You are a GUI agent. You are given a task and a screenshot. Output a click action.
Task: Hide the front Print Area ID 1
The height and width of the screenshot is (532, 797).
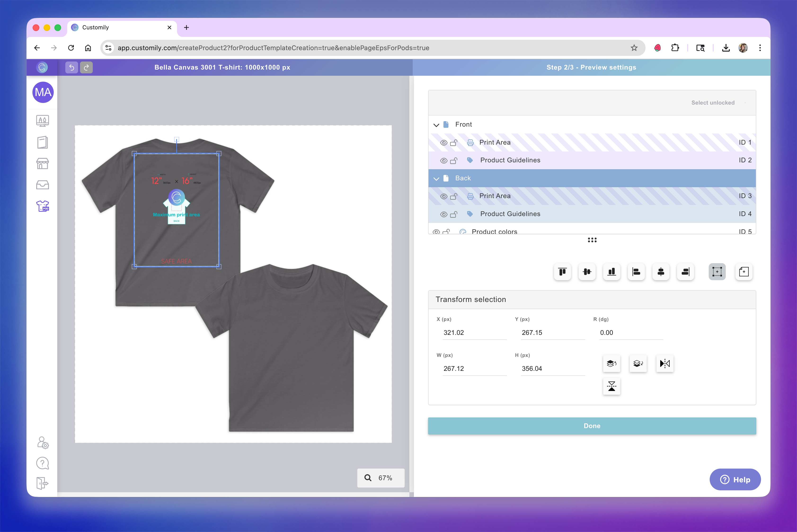point(443,143)
